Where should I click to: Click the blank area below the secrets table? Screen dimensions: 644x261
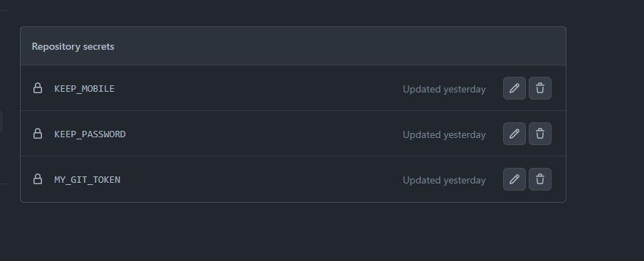(x=293, y=232)
